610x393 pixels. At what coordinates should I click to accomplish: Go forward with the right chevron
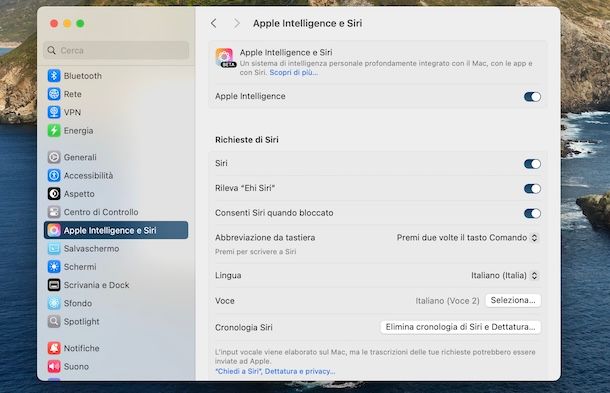tap(237, 23)
